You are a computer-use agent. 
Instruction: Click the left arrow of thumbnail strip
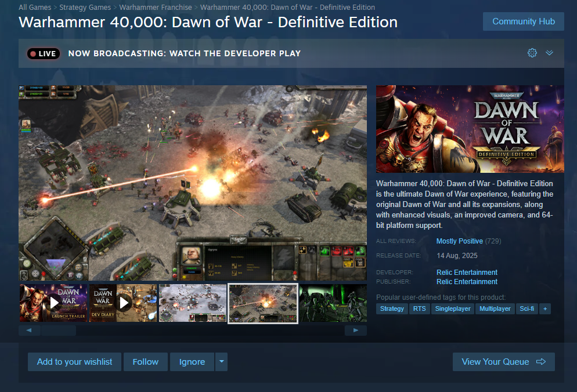coord(29,330)
